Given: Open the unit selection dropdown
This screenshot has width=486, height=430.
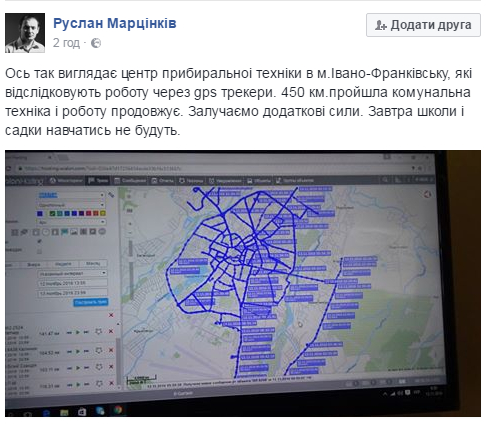Looking at the screenshot, I should point(71,195).
